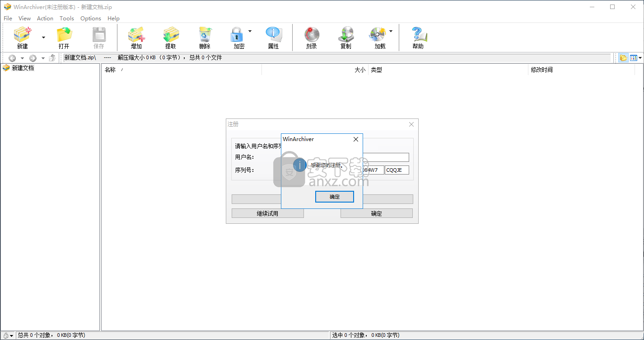Screen dimensions: 644x340
Task: Select 新建文档 in the folder tree
Action: 23,68
